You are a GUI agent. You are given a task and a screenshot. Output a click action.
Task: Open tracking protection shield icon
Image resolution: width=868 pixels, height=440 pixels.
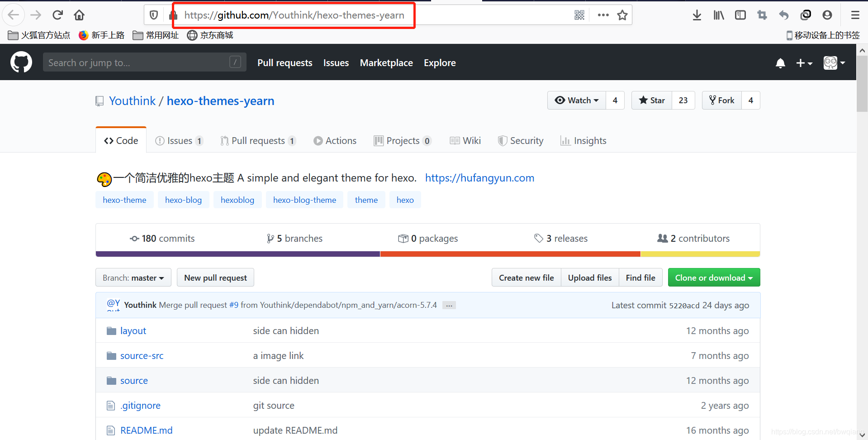154,15
